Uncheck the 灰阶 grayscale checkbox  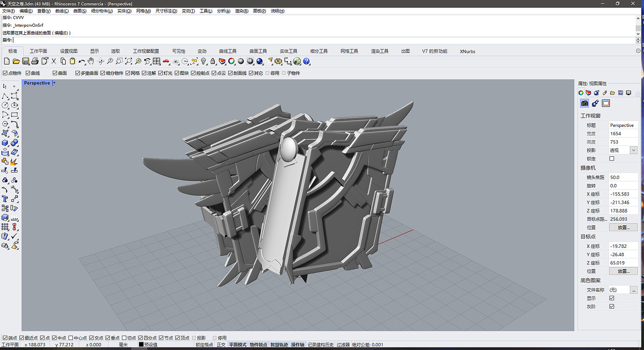pos(612,306)
